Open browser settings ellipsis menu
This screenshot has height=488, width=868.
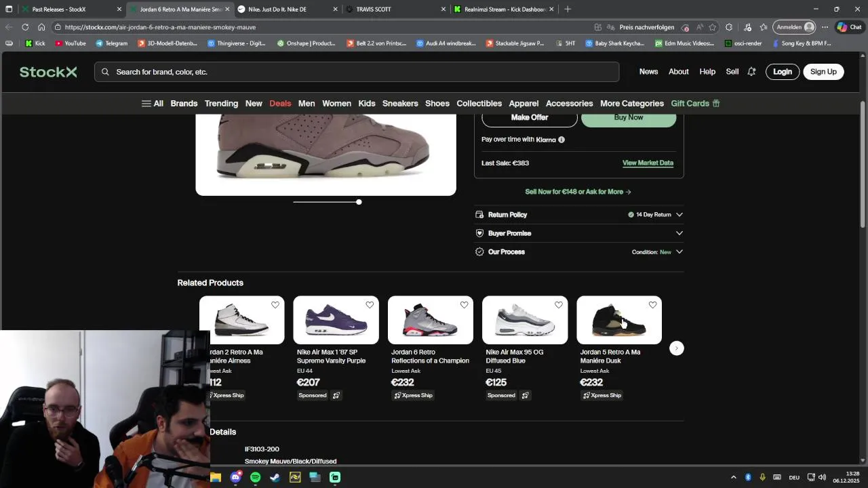click(825, 27)
